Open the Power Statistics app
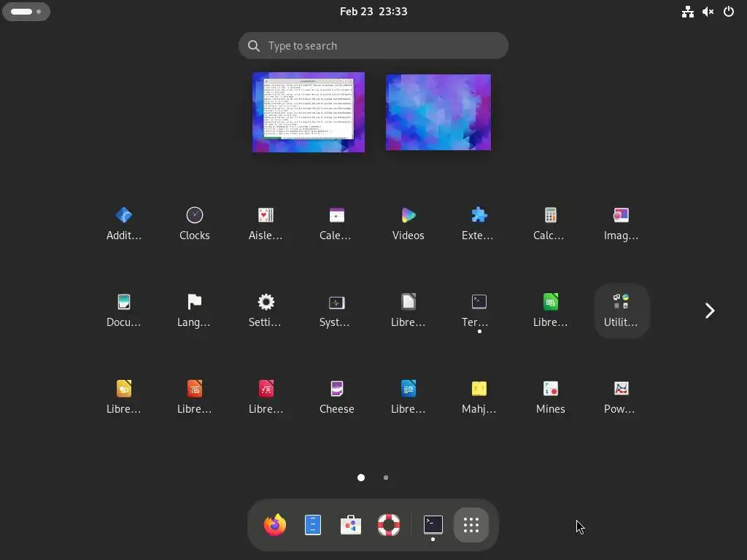 [x=622, y=397]
